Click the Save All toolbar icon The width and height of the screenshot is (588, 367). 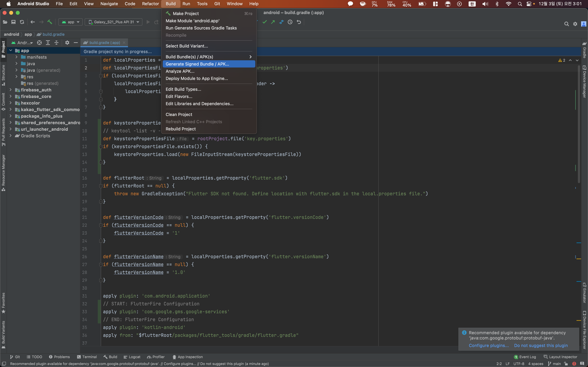point(13,22)
